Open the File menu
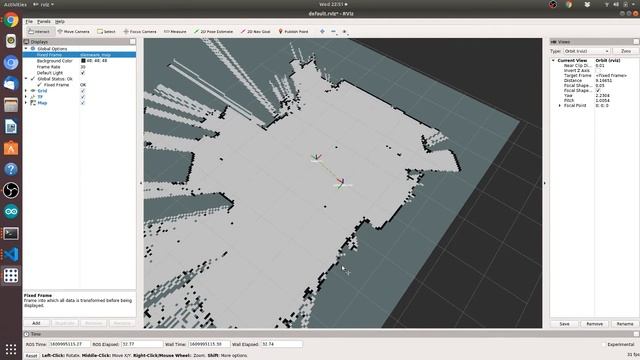Viewport: 640px width, 360px height. click(x=29, y=22)
